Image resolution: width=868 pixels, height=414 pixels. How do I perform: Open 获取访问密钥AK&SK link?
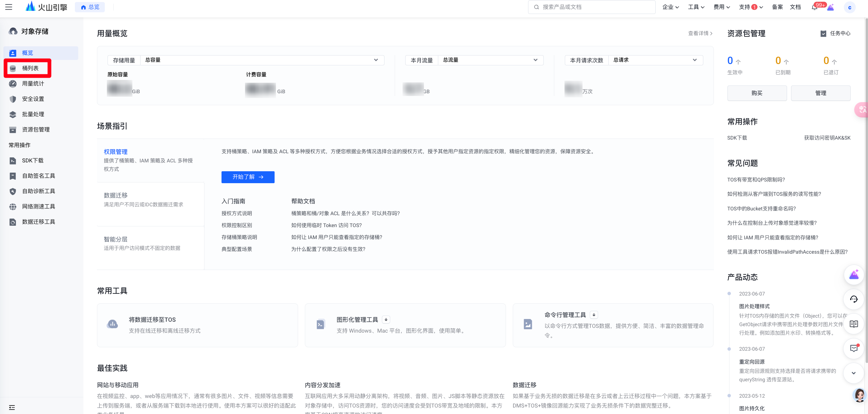click(x=827, y=138)
